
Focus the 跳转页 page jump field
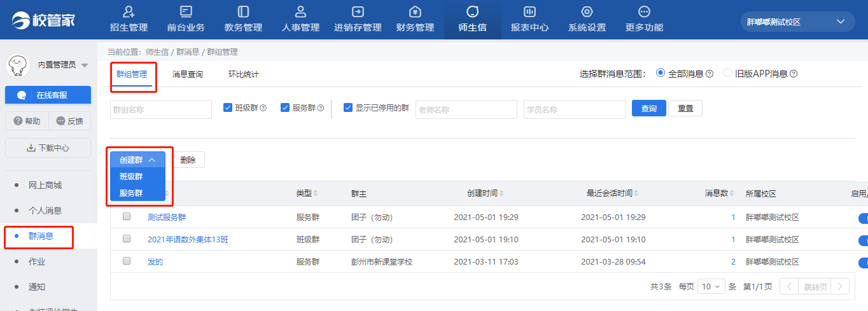pos(815,286)
